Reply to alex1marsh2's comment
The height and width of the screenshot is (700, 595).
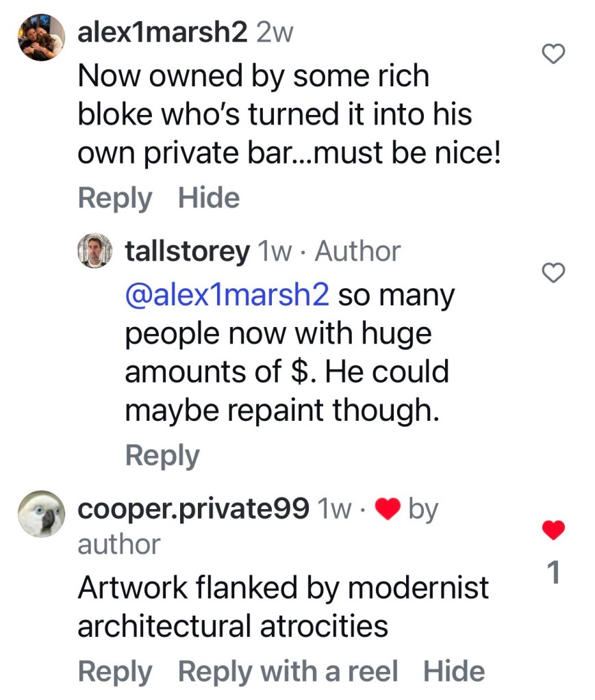pyautogui.click(x=114, y=198)
